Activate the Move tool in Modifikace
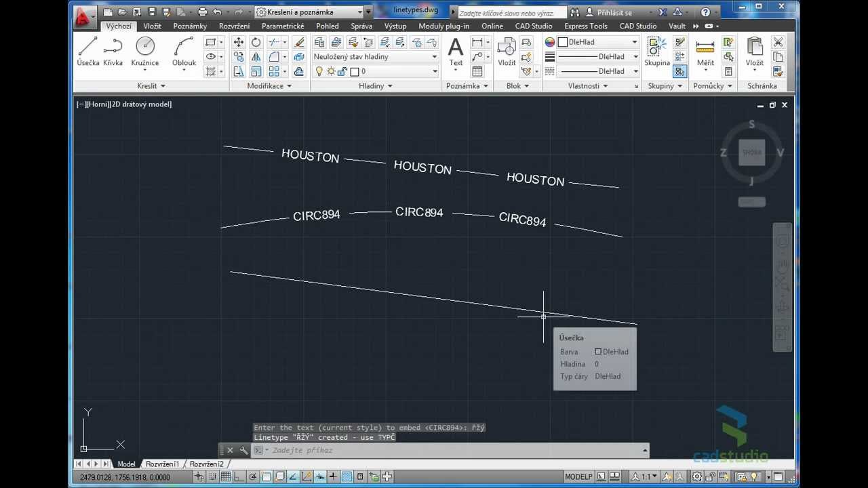This screenshot has height=488, width=868. click(239, 42)
